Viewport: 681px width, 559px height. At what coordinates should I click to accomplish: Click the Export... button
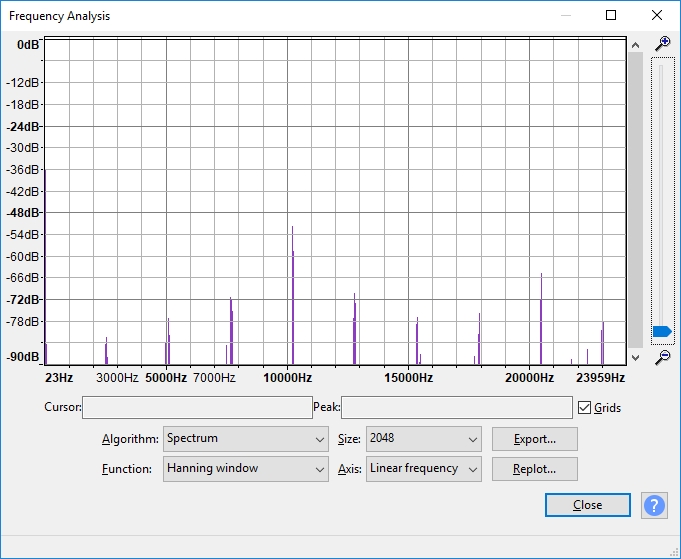[x=534, y=439]
